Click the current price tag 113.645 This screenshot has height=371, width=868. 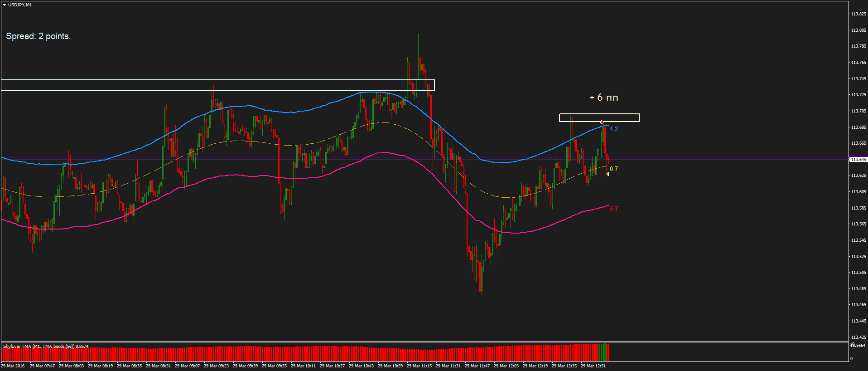tap(858, 160)
